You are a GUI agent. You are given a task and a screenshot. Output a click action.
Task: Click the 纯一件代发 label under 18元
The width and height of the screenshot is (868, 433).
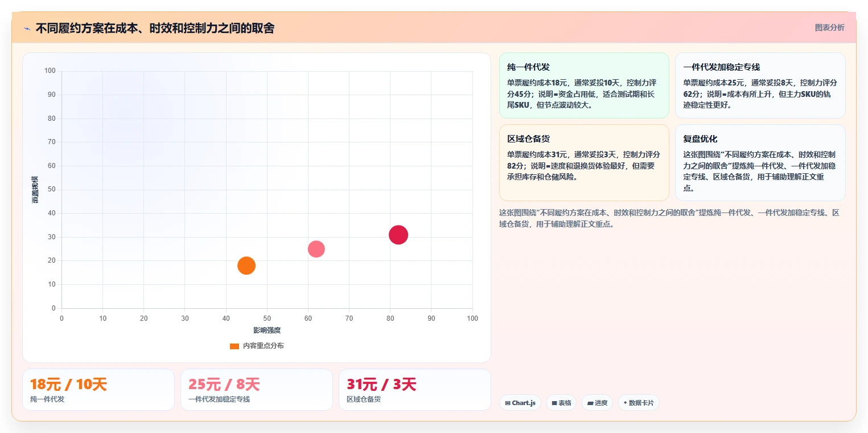(x=47, y=399)
